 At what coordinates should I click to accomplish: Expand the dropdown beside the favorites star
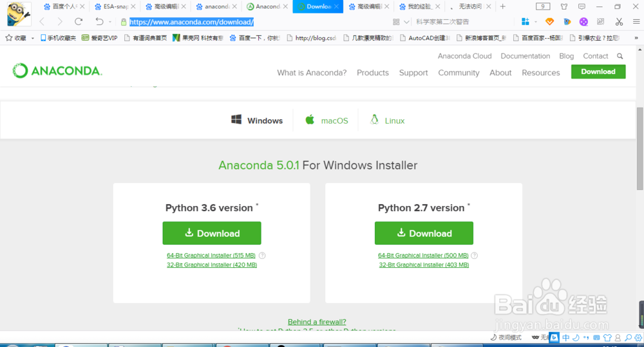coord(32,38)
